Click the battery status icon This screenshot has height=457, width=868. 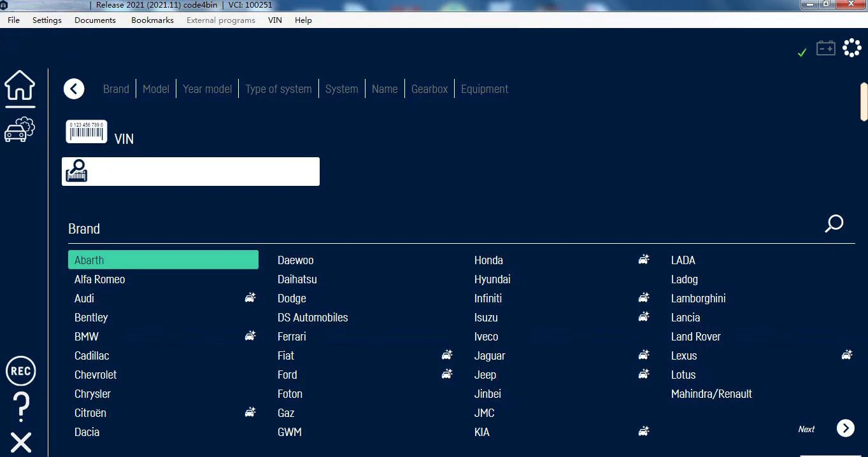point(825,48)
